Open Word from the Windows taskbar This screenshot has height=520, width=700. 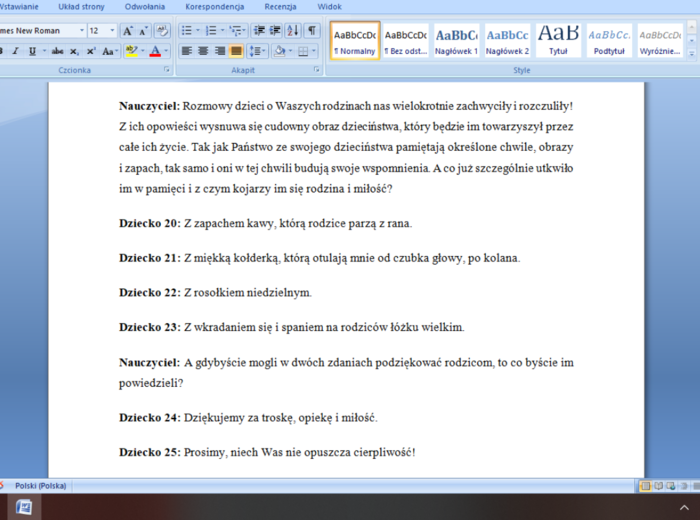click(x=24, y=507)
